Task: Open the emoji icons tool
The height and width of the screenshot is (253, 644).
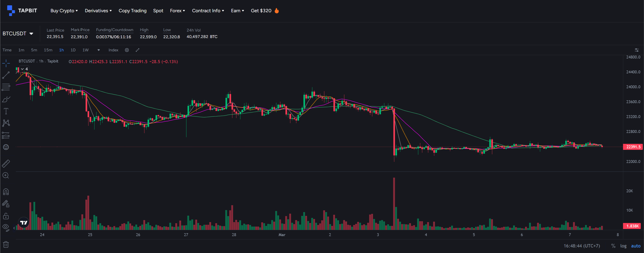Action: (x=6, y=147)
